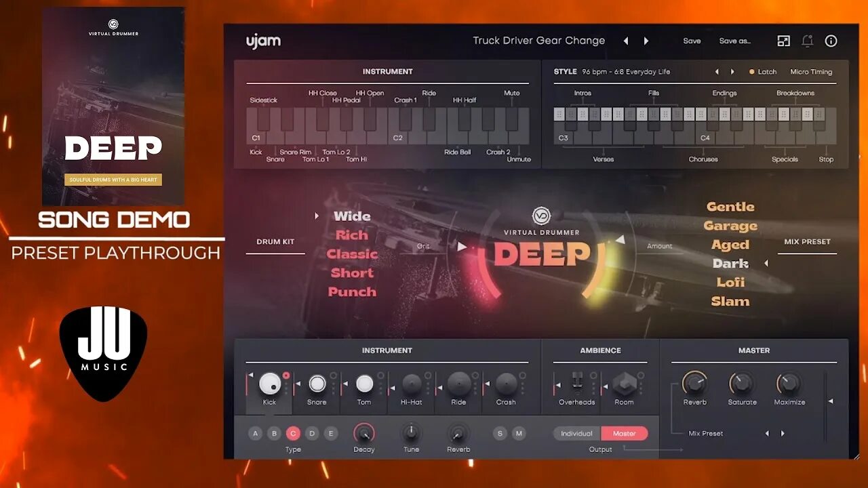Toggle the Hi-Hat power button
The image size is (868, 488).
pos(428,375)
